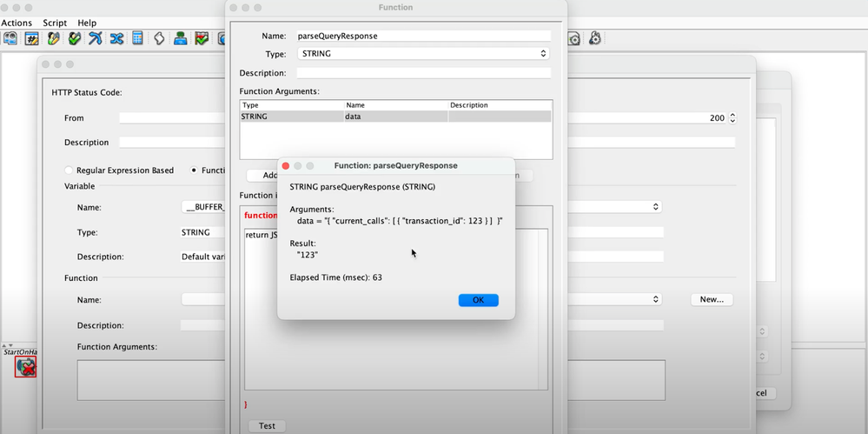Open the calculator toolbar icon
Viewport: 868px width, 434px height.
[137, 38]
